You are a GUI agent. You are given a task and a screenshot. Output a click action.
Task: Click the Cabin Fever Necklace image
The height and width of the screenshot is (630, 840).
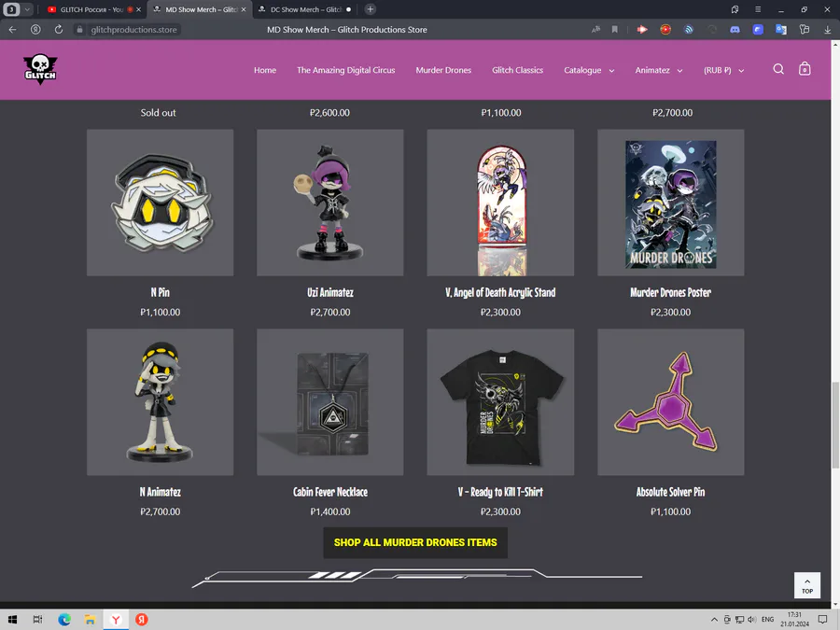point(330,401)
